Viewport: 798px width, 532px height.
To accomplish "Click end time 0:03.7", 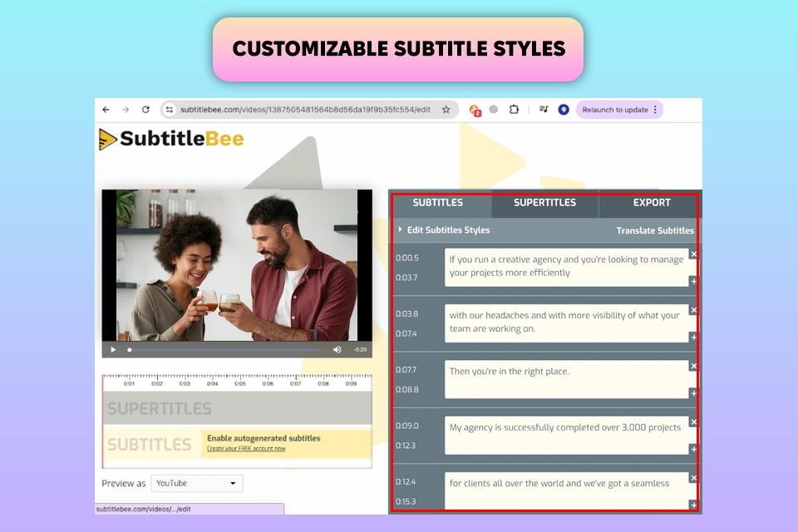I will [406, 278].
